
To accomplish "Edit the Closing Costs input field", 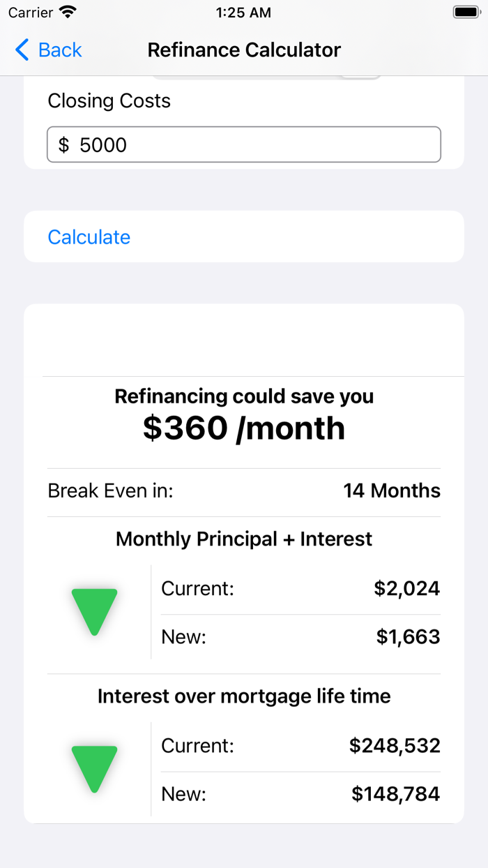I will [243, 144].
